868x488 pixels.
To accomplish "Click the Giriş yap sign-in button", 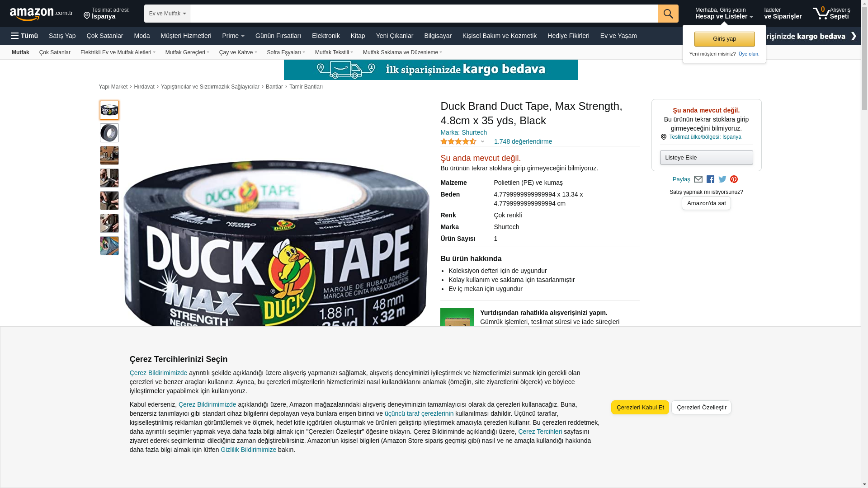I will (x=724, y=39).
